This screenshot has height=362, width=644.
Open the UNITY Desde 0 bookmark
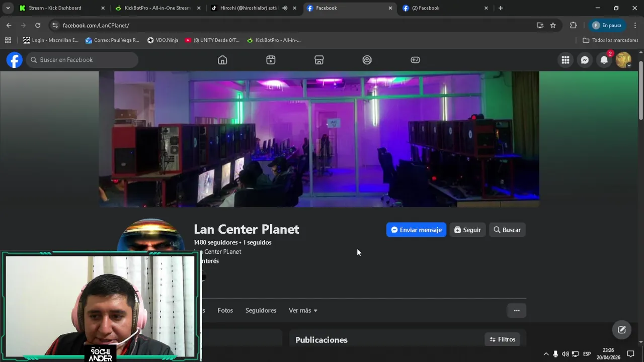212,40
